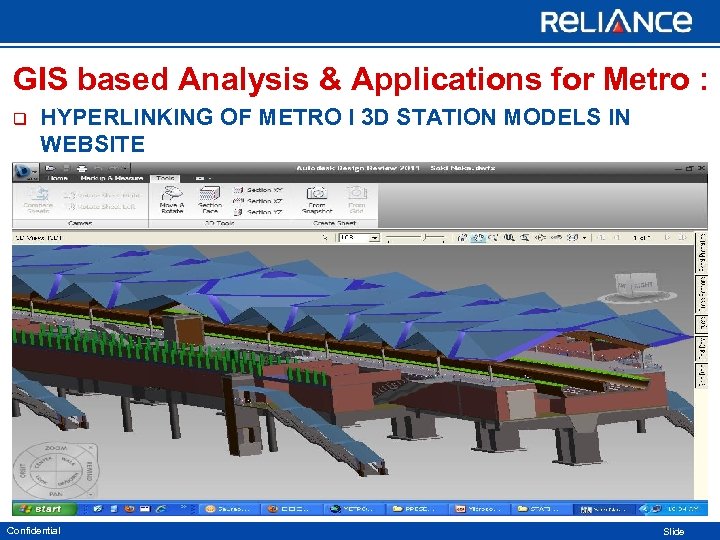Viewport: 720px width, 540px height.
Task: Click the Internet Explorer quick launch icon
Action: [x=162, y=509]
